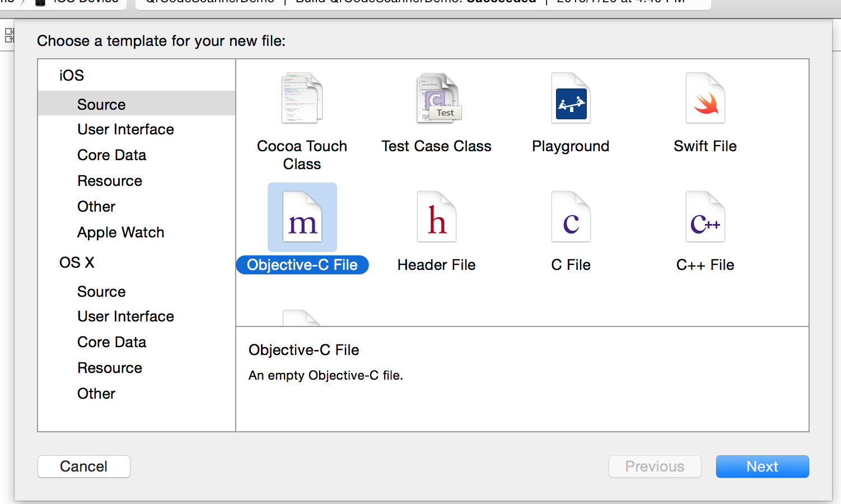Image resolution: width=841 pixels, height=504 pixels.
Task: Click the Next button
Action: pos(762,466)
